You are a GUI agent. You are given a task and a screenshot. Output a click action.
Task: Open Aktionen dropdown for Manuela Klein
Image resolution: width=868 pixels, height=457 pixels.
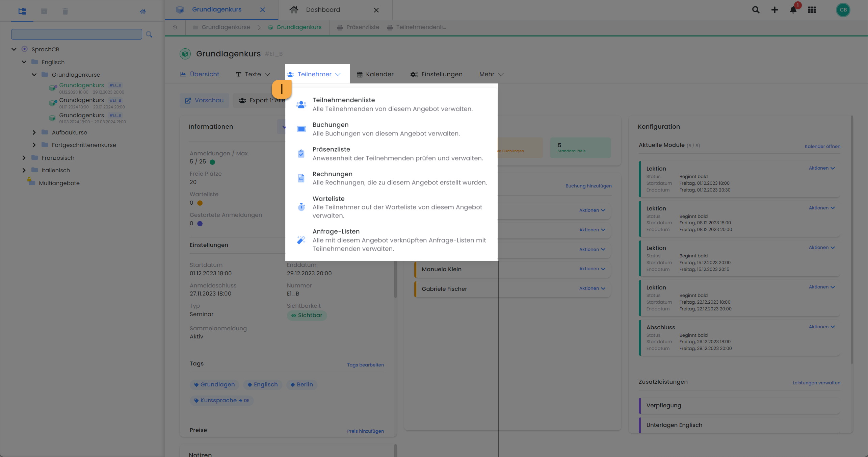point(592,269)
